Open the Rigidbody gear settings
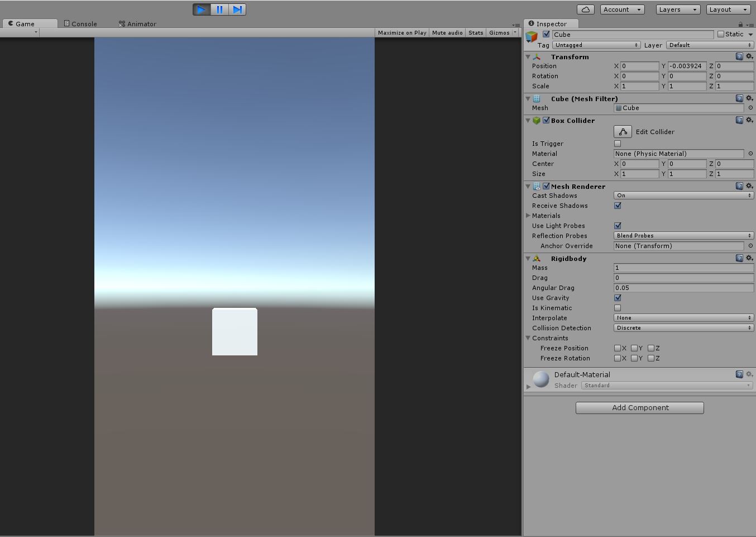 click(x=749, y=258)
